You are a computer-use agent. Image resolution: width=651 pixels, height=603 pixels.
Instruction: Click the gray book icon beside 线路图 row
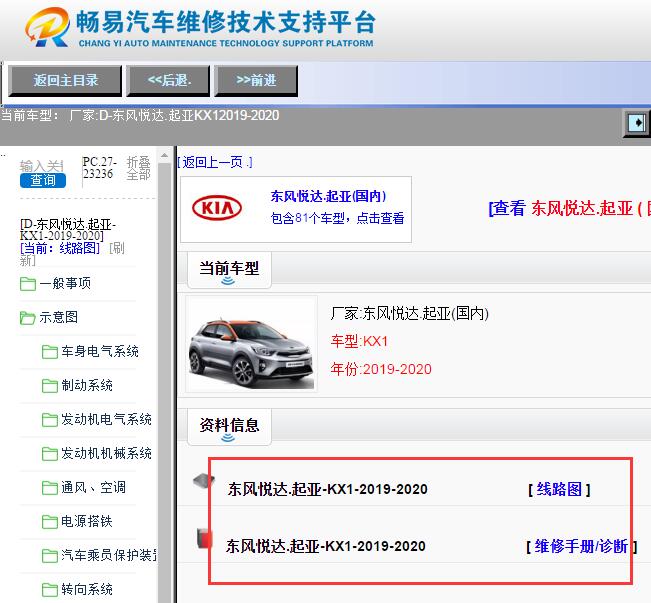(x=203, y=480)
